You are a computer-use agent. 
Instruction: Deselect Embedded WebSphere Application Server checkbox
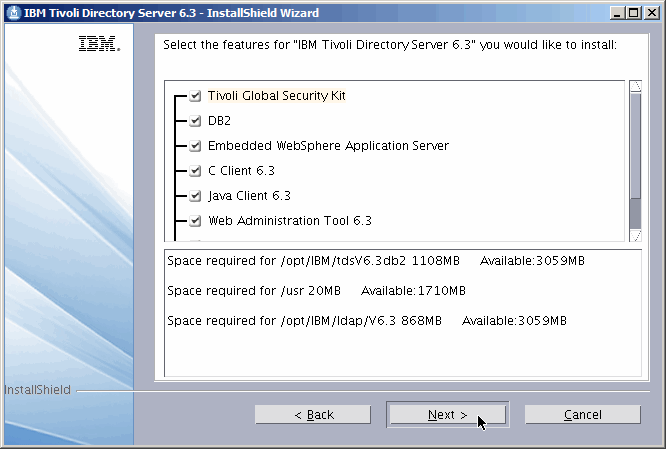pos(195,146)
